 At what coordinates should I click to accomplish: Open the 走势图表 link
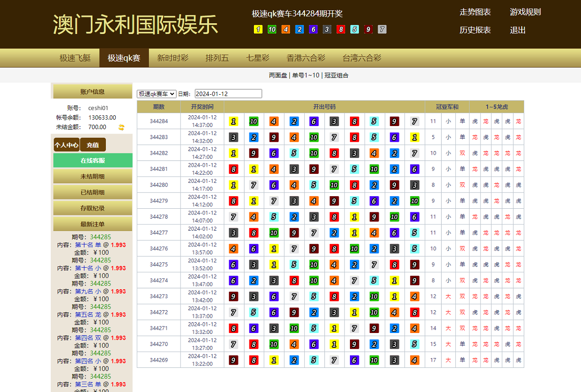click(475, 12)
